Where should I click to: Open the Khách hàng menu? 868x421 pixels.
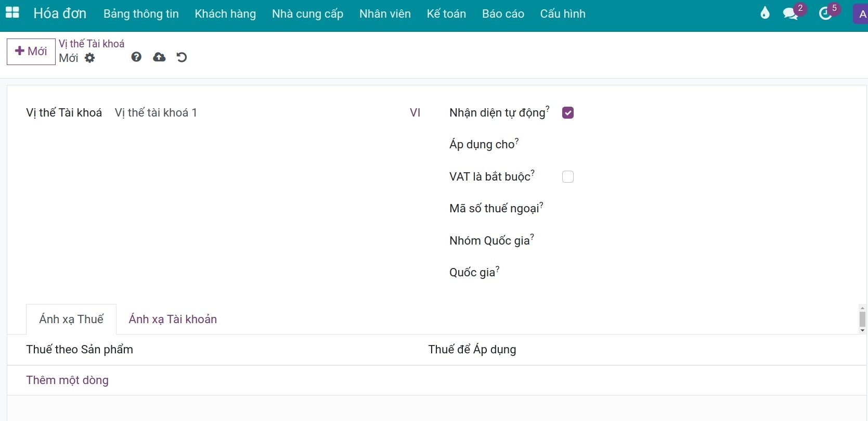pos(225,14)
